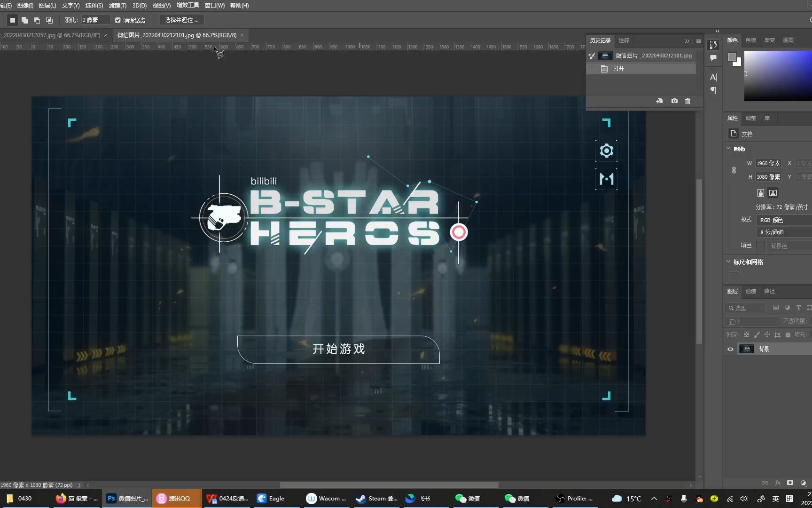
Task: Pick a color in the color field gradient
Action: click(778, 75)
